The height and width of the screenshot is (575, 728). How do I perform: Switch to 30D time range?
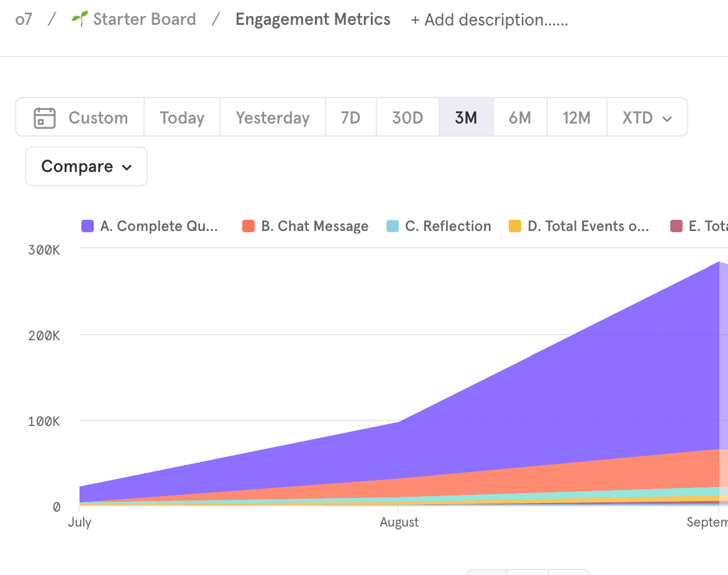point(407,117)
